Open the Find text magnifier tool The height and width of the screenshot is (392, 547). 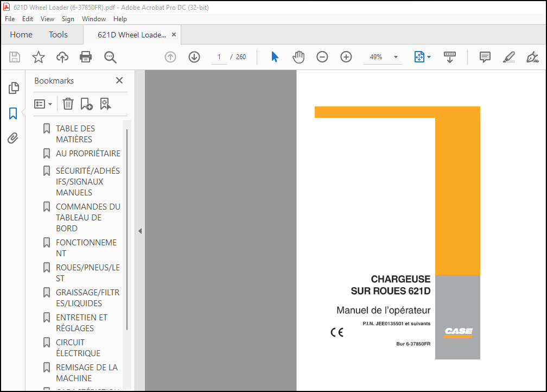(x=110, y=57)
